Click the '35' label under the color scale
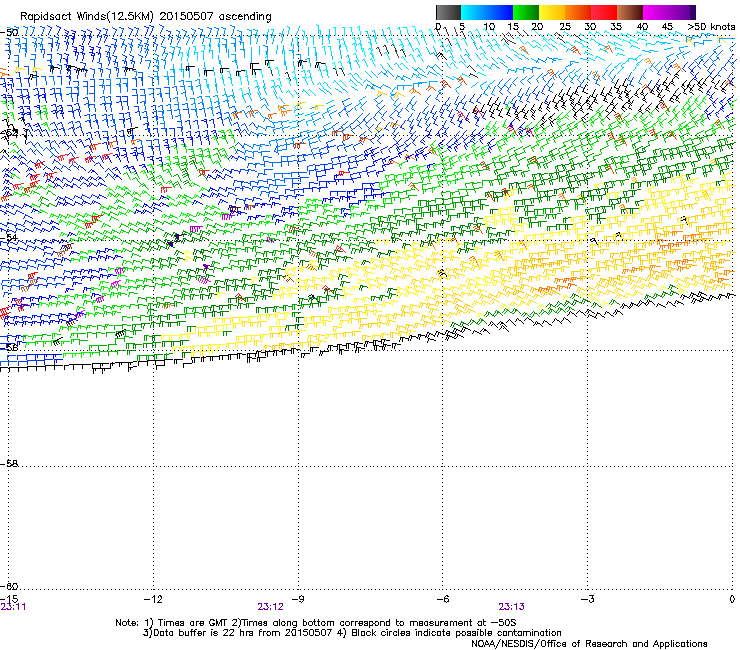The image size is (740, 650). click(616, 27)
